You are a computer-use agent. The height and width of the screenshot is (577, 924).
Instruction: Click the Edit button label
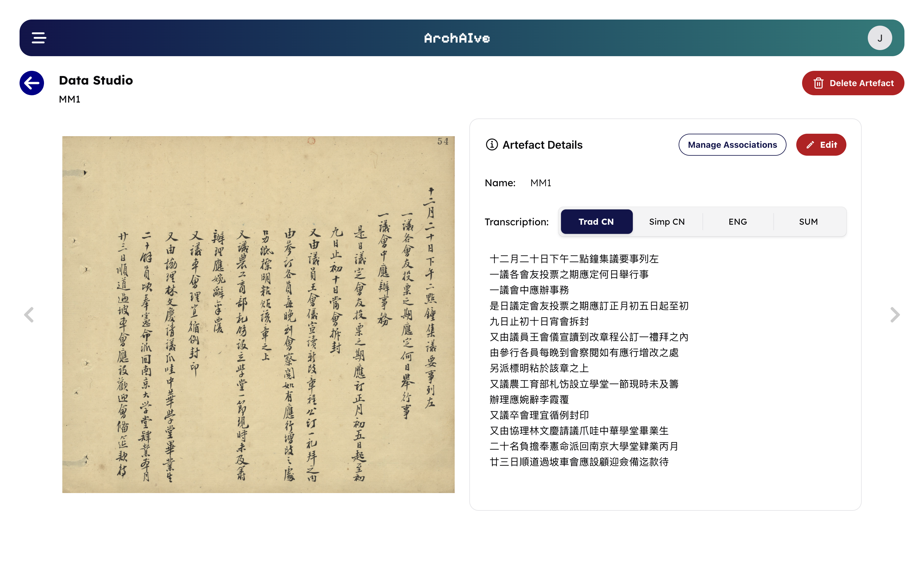[x=828, y=145]
